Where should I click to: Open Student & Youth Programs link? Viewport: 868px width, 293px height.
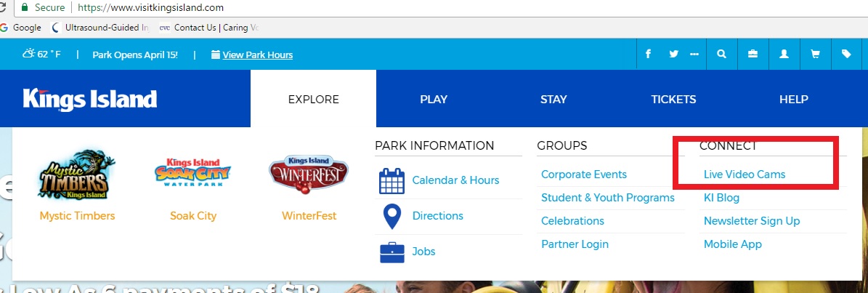click(608, 198)
